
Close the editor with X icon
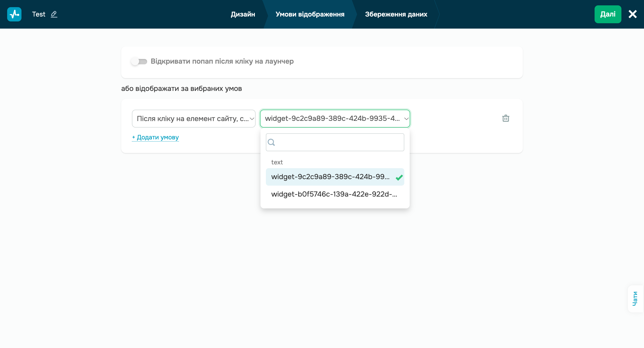point(633,14)
